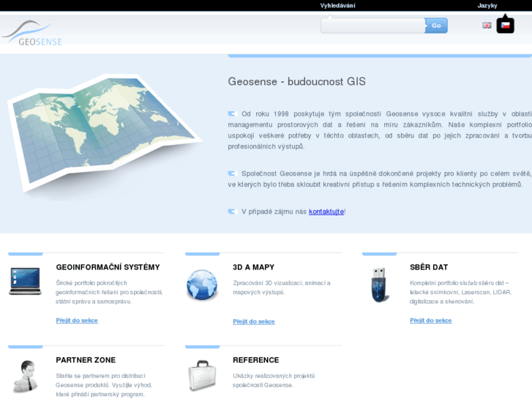Click the REFERENCE heading
The width and height of the screenshot is (532, 399).
(256, 360)
